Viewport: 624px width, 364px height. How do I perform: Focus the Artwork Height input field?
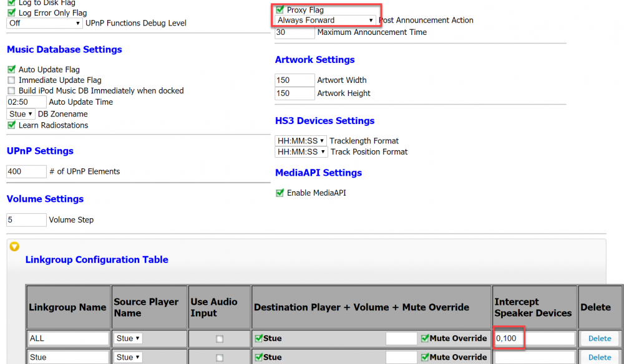(295, 93)
